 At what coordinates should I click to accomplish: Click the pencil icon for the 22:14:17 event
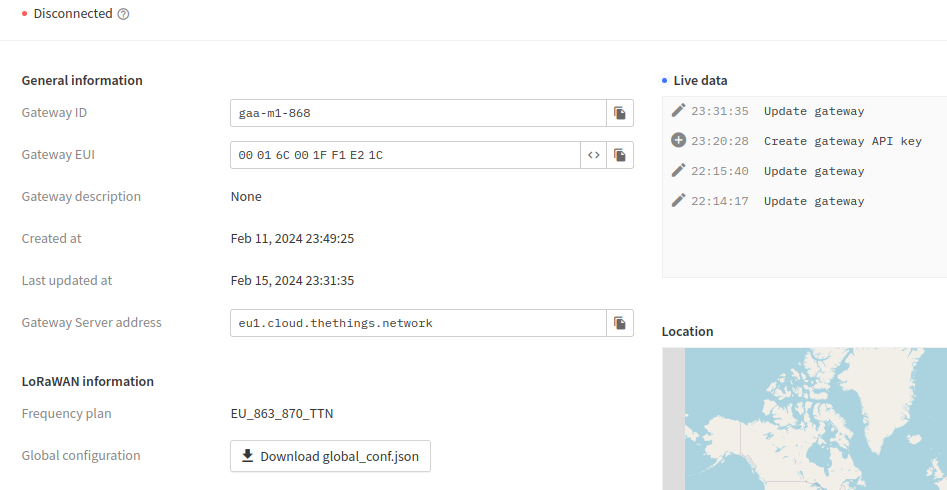pyautogui.click(x=678, y=201)
